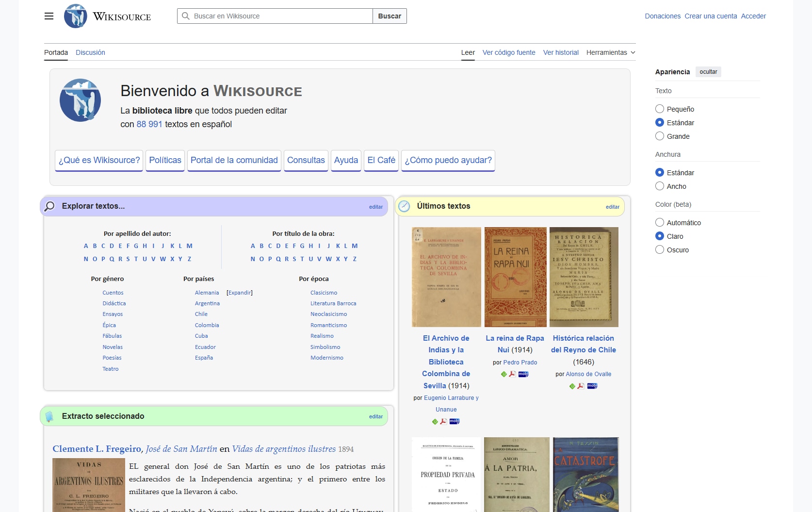The image size is (812, 512).
Task: Expand the countries list via [Expandir]
Action: (240, 293)
